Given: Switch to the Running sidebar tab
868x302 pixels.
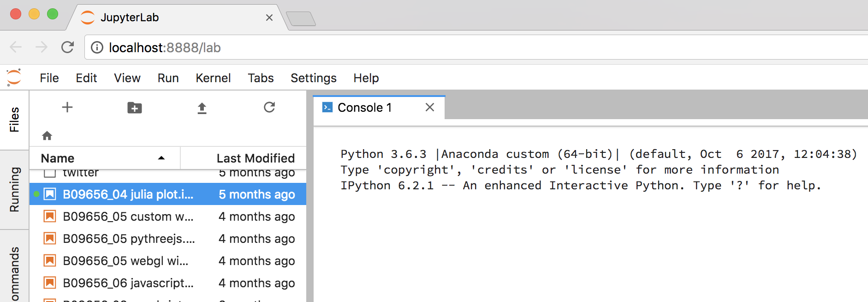Looking at the screenshot, I should coord(14,190).
